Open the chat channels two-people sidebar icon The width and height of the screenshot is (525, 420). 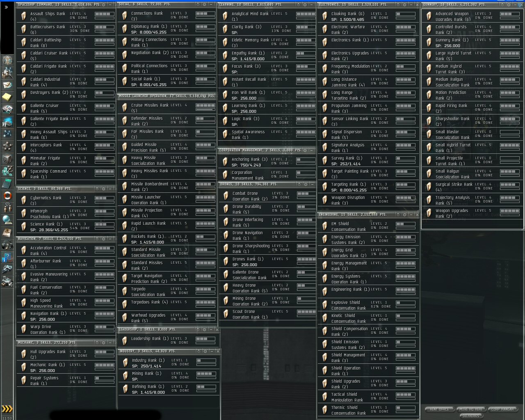click(x=7, y=208)
